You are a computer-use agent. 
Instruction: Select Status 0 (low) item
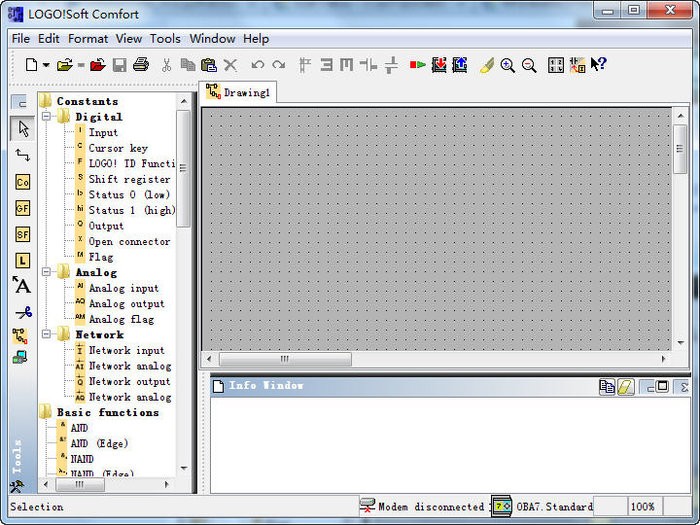(x=129, y=195)
